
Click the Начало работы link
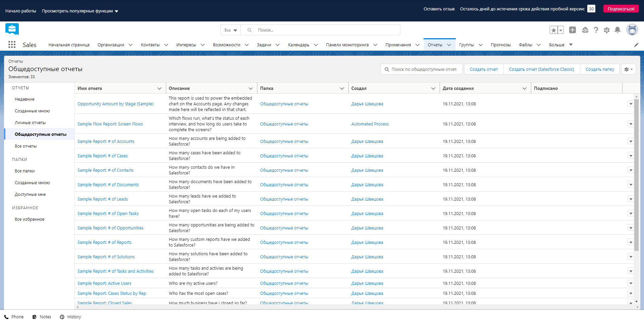tap(21, 11)
